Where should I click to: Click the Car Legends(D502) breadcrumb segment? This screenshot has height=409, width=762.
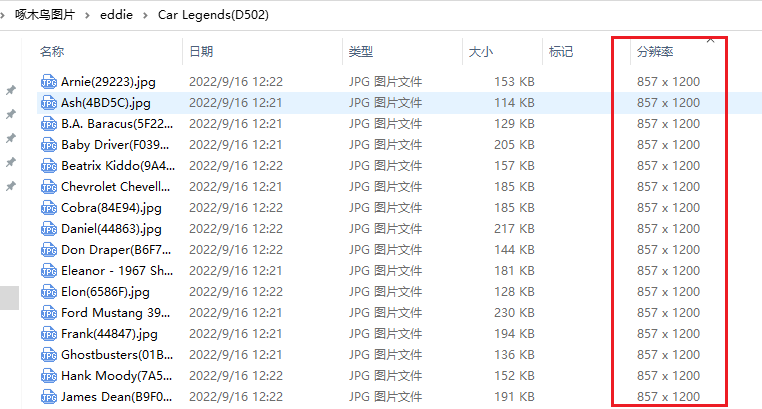[x=213, y=15]
